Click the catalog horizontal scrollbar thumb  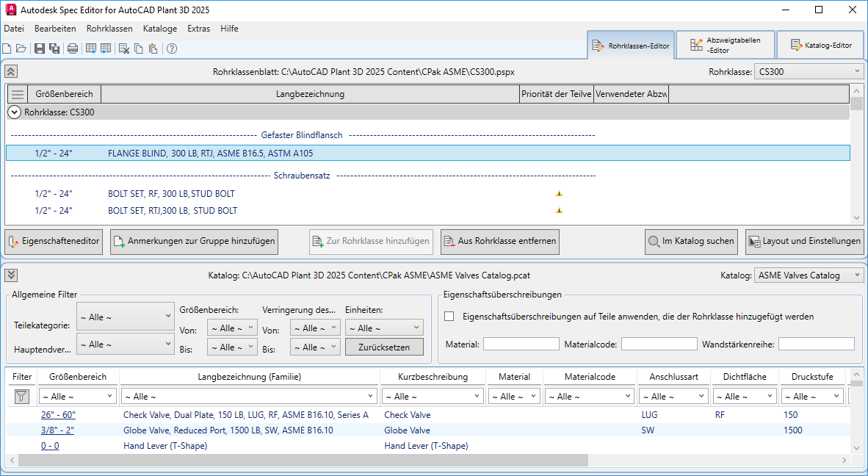[x=303, y=460]
